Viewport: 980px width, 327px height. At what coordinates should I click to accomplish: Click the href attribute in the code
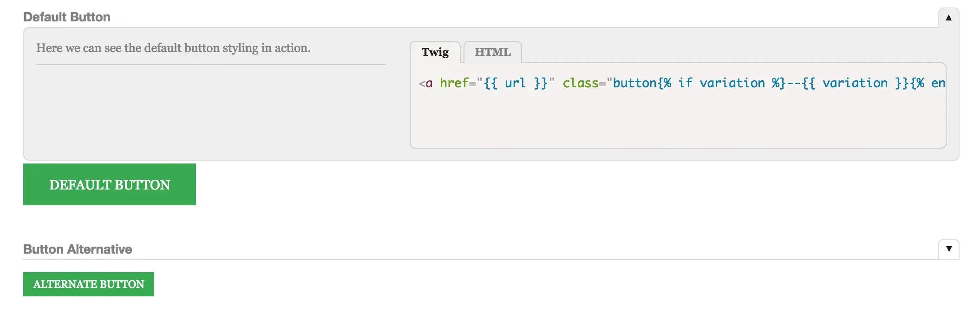click(454, 83)
